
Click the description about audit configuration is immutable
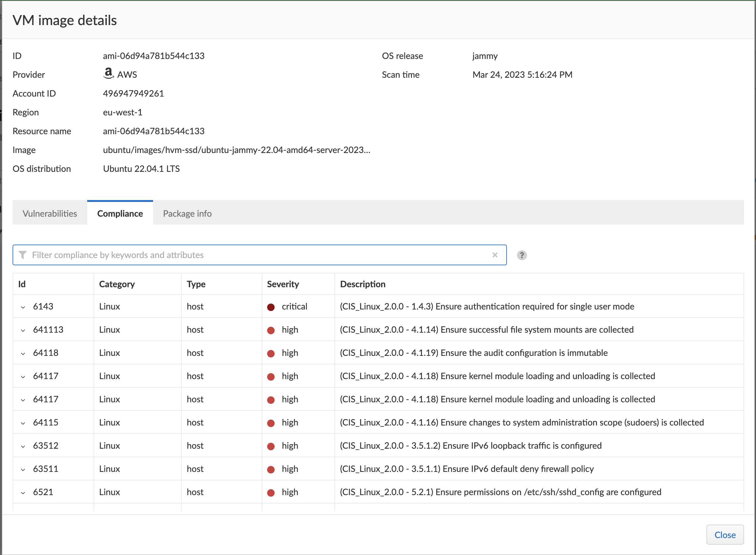click(x=474, y=353)
